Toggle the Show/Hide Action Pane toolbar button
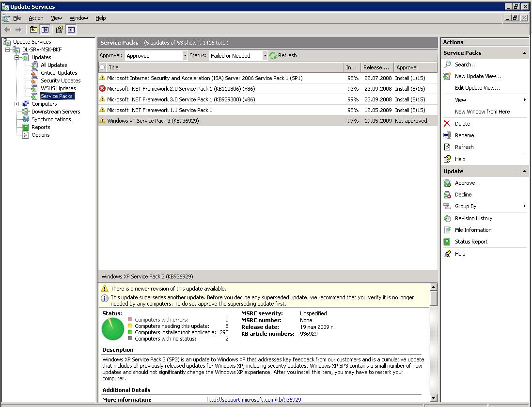532x407 pixels. click(71, 30)
